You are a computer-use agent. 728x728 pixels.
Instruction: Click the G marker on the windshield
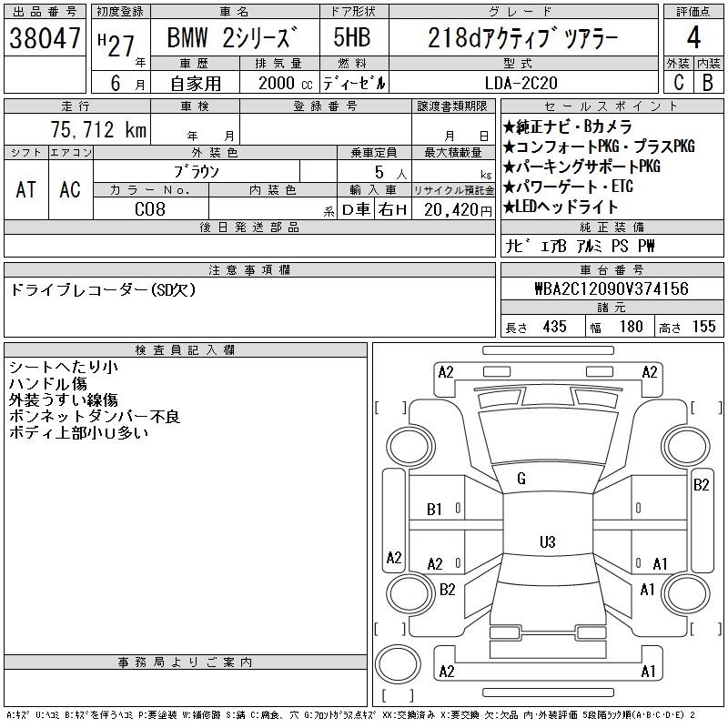point(521,479)
